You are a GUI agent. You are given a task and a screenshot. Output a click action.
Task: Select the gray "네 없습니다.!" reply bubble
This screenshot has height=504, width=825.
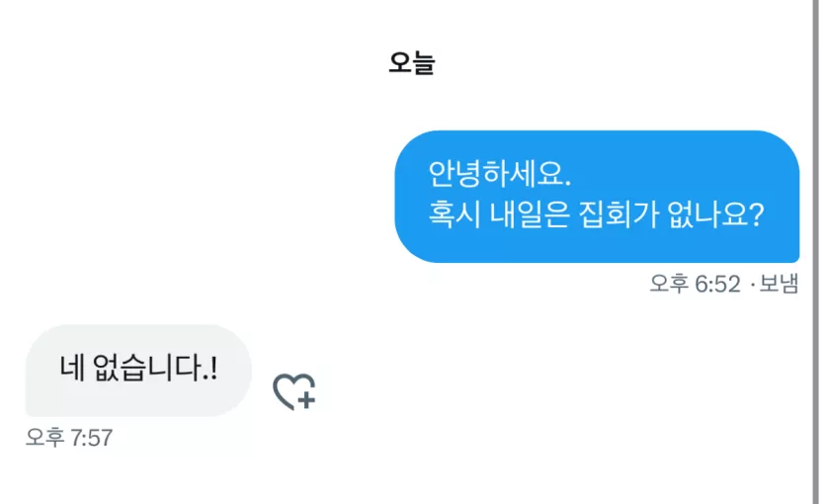coord(138,371)
